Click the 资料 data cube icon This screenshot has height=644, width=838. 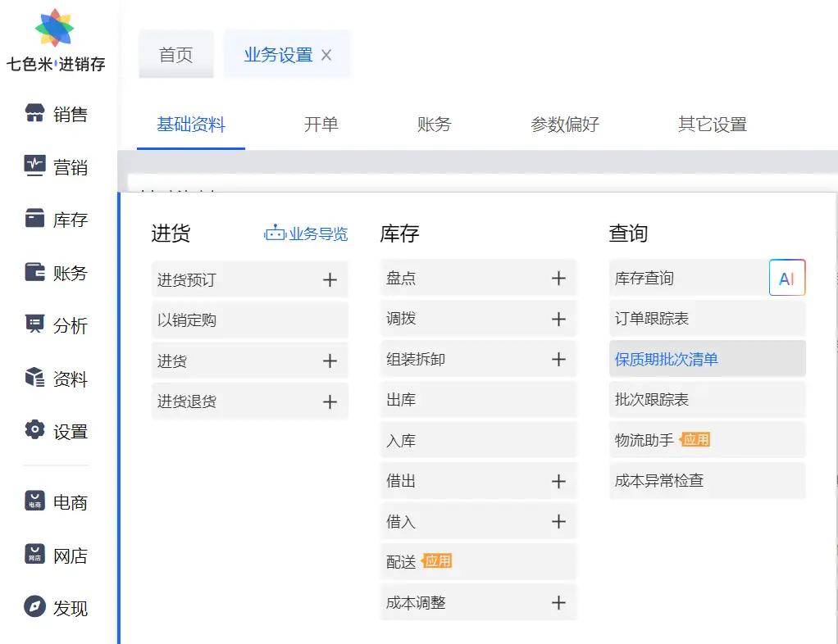34,378
